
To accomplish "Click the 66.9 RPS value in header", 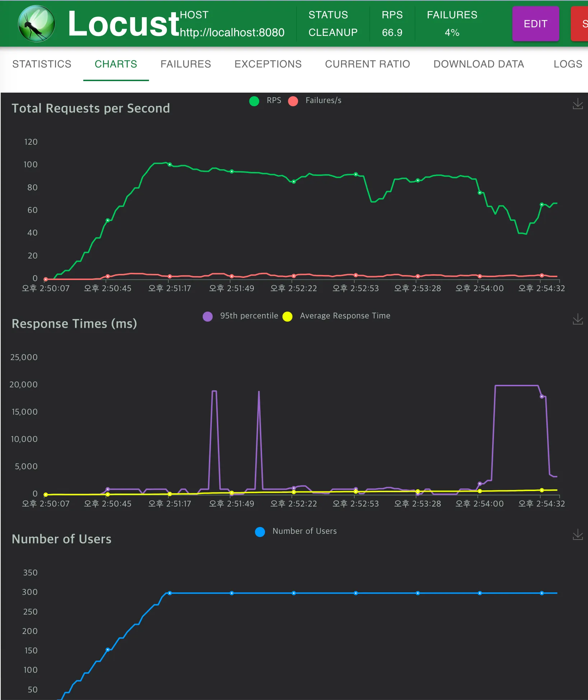I will [x=392, y=33].
